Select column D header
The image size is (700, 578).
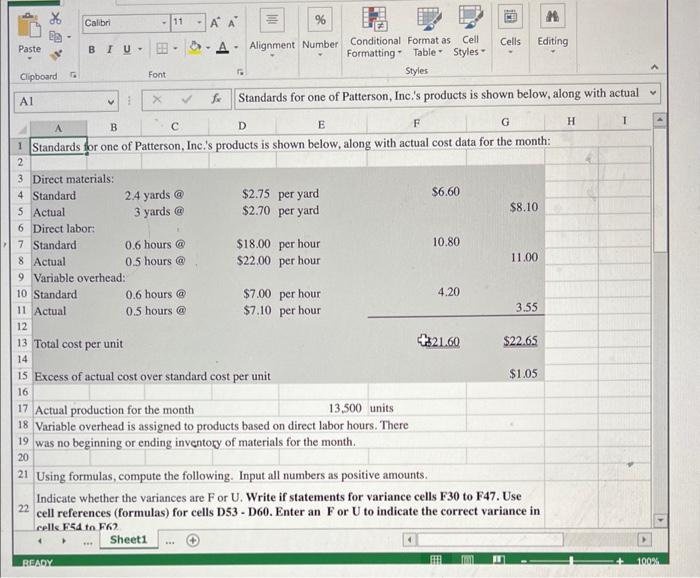pyautogui.click(x=242, y=126)
